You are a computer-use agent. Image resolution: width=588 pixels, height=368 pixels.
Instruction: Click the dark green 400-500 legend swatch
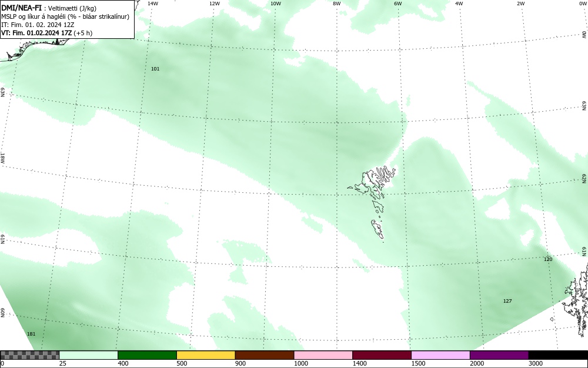click(x=147, y=355)
